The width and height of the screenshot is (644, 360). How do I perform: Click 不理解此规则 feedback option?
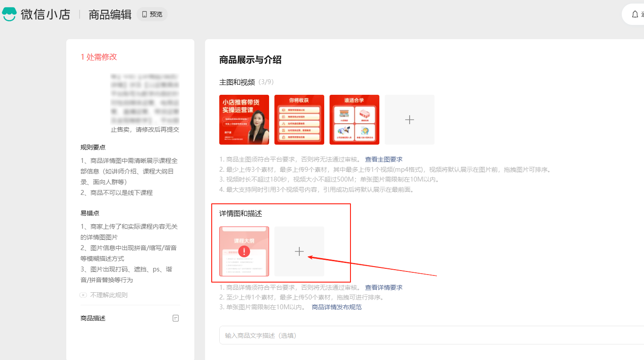(x=104, y=295)
